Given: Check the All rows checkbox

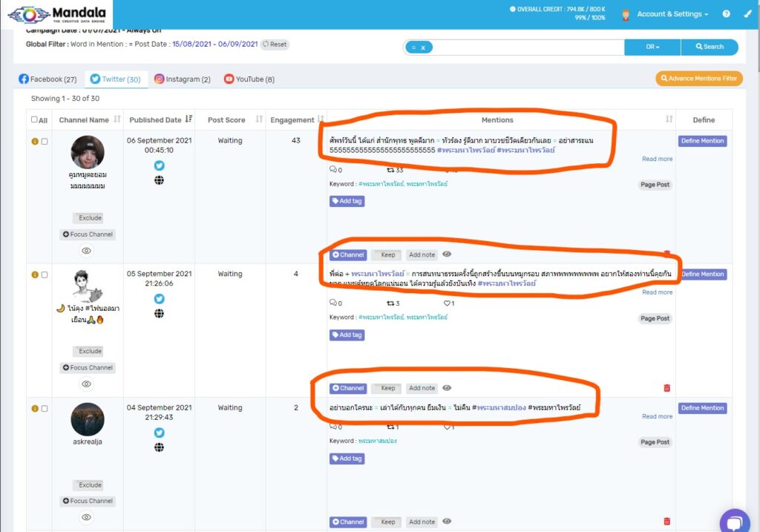Looking at the screenshot, I should [x=34, y=119].
